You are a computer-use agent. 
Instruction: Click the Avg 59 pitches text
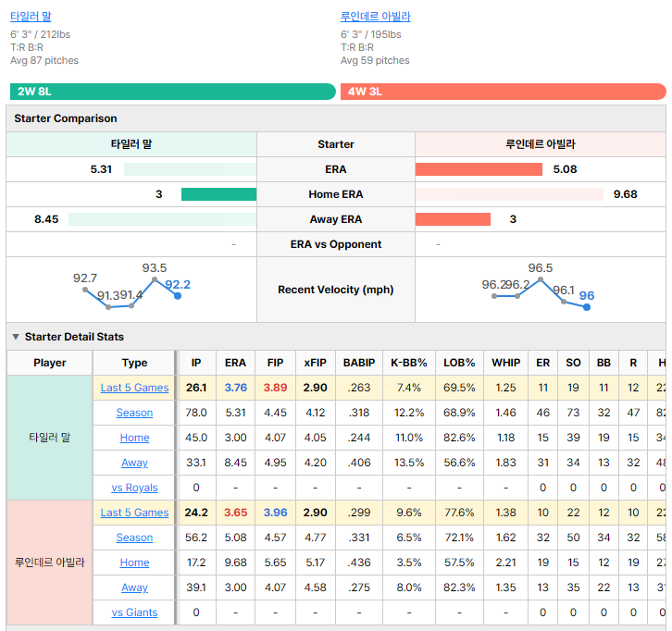point(375,60)
